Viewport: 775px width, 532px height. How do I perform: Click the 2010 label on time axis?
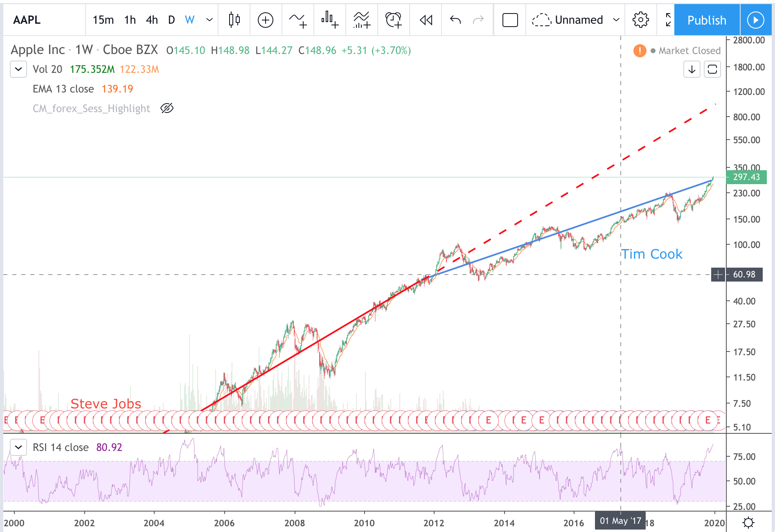click(364, 523)
